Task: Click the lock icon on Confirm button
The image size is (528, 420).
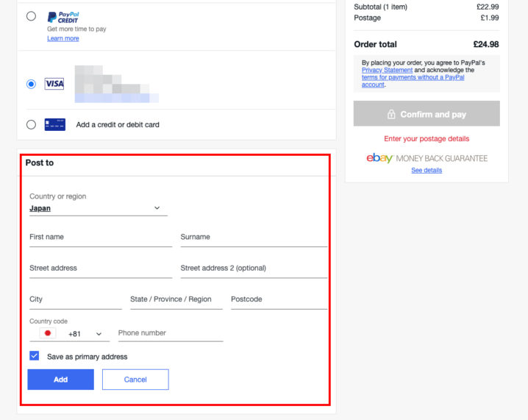Action: [x=391, y=115]
